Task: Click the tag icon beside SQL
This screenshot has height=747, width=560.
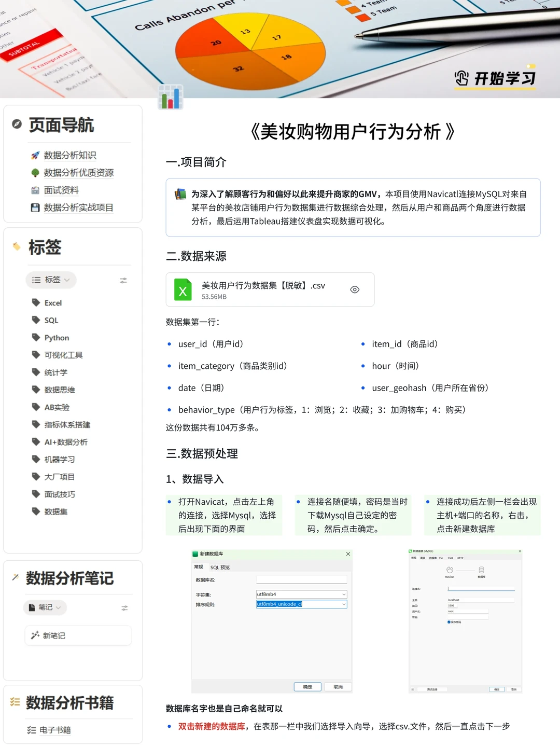Action: tap(36, 320)
